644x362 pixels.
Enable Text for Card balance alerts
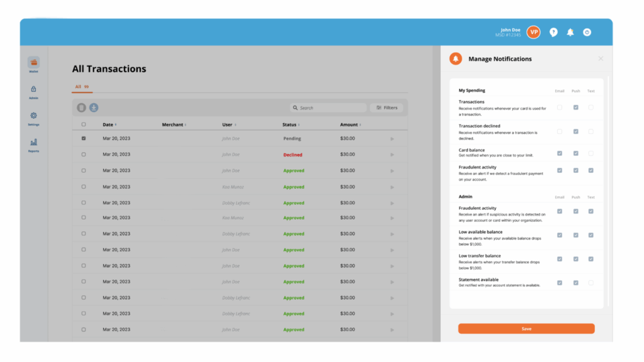(591, 153)
